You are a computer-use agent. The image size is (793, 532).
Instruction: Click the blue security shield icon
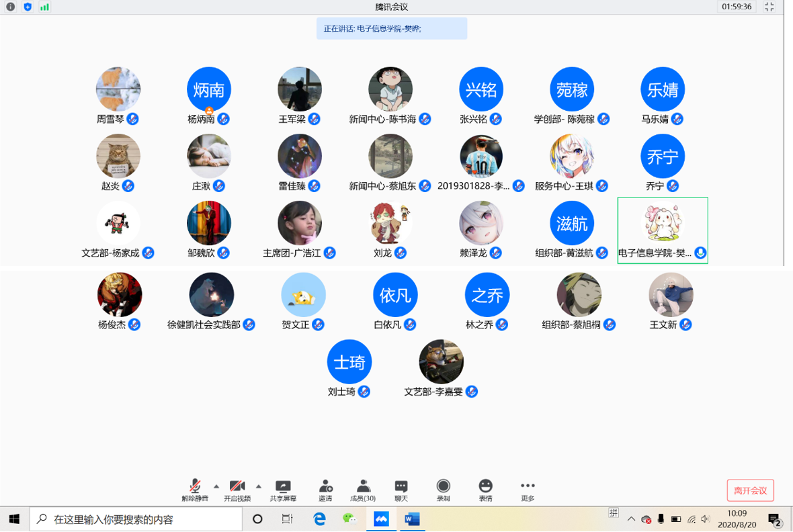click(28, 7)
